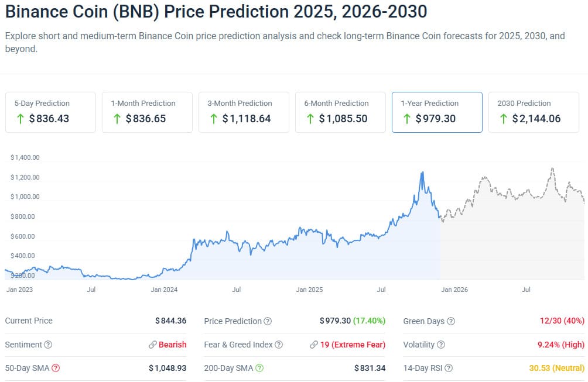Open the 3-Month Prediction tab

point(244,112)
